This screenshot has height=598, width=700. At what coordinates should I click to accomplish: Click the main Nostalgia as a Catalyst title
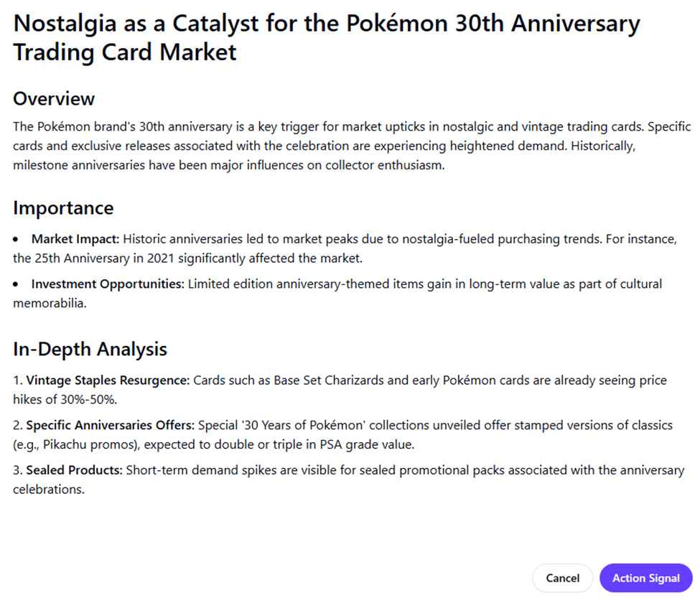[326, 37]
